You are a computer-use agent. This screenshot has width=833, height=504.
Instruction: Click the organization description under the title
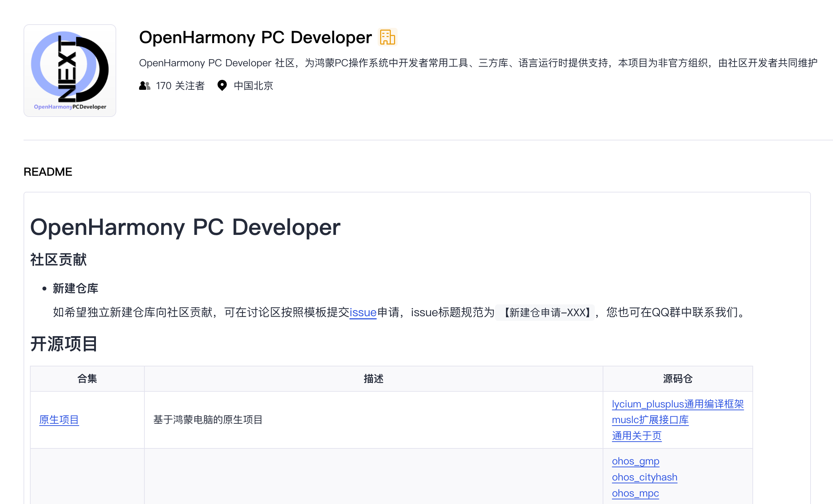click(x=478, y=63)
